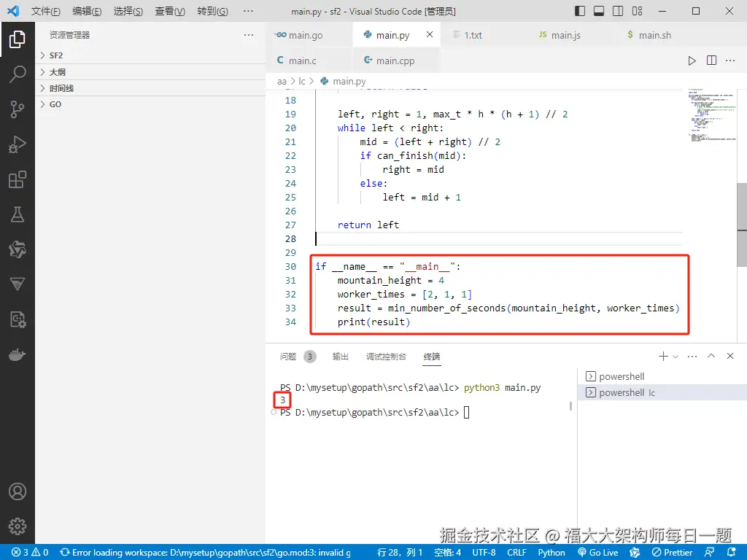Screen dimensions: 747x560
Task: Create a new terminal with plus icon
Action: (662, 356)
